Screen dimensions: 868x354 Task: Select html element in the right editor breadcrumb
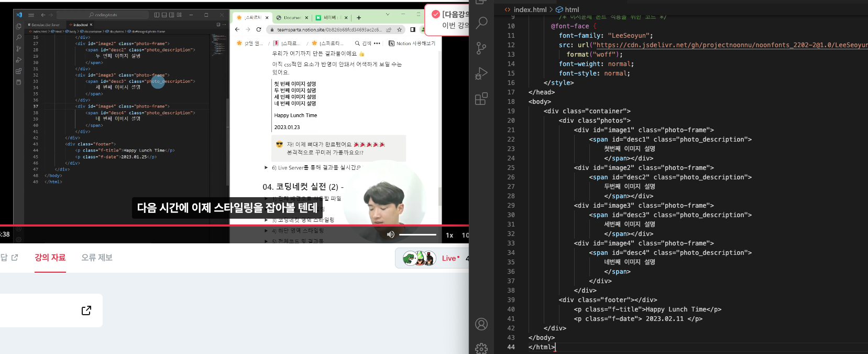click(x=567, y=9)
